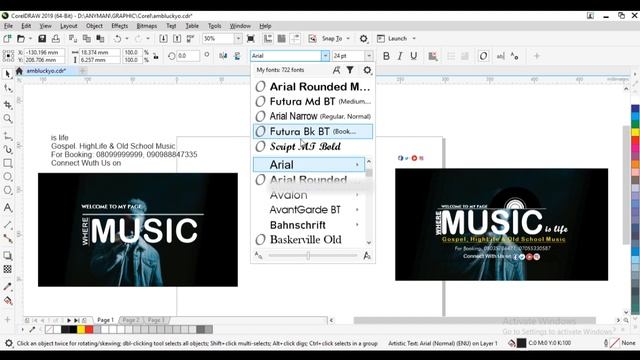Viewport: 640px width, 360px height.
Task: Open font list options gear
Action: (x=367, y=70)
